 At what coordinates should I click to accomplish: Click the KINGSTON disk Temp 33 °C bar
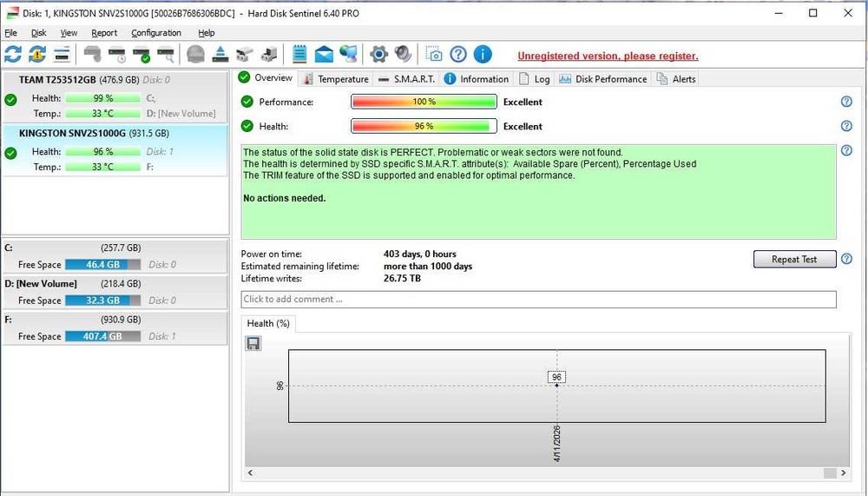pyautogui.click(x=103, y=167)
